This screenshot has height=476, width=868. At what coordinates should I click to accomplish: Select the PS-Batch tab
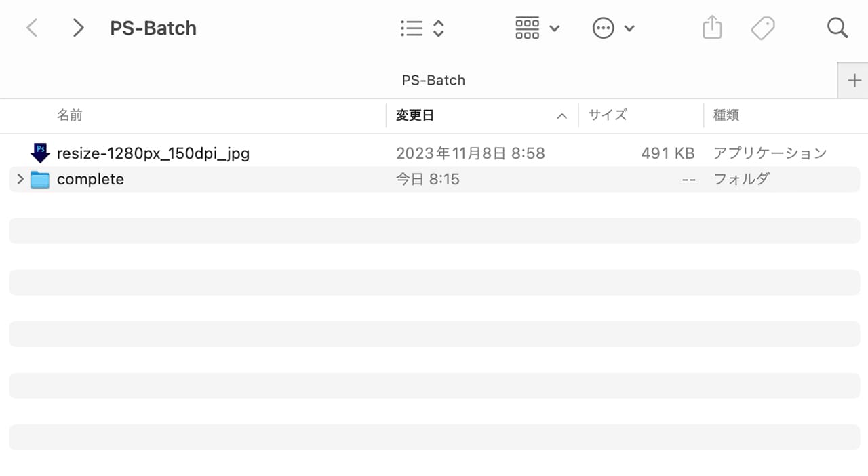(433, 81)
